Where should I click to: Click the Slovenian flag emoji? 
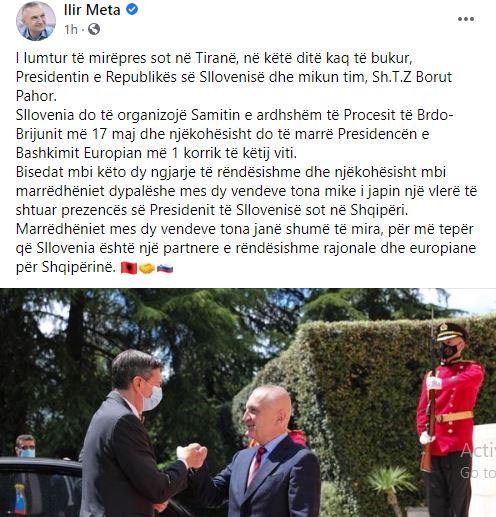click(x=165, y=268)
